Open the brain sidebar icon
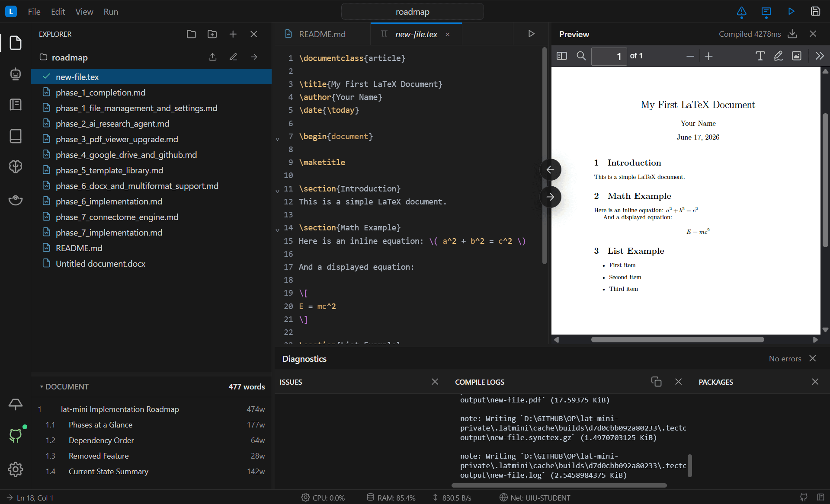Image resolution: width=830 pixels, height=504 pixels. pyautogui.click(x=16, y=166)
